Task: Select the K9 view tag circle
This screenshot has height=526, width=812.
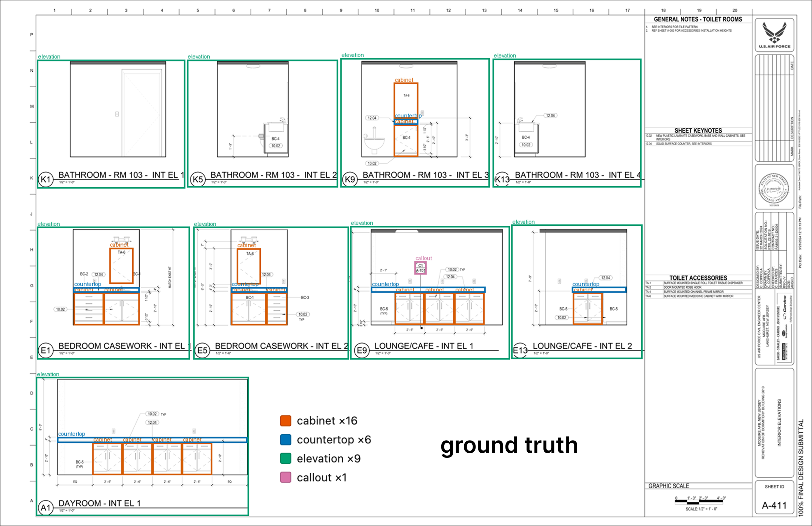Action: (350, 179)
